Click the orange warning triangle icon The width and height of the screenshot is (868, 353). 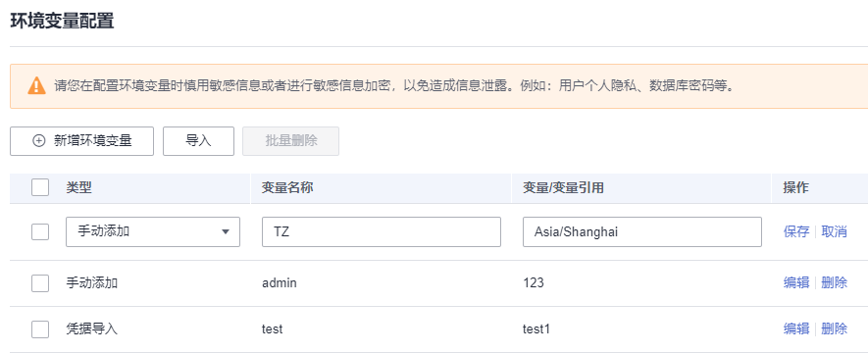click(36, 85)
